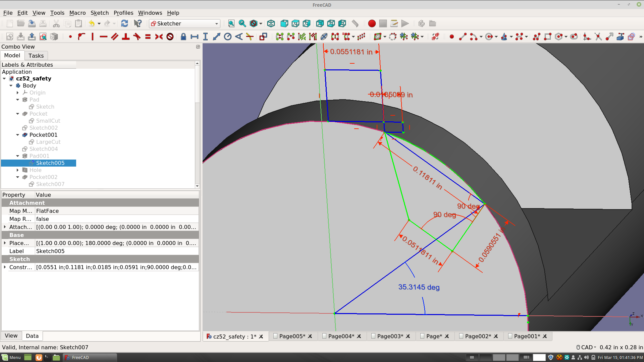Open the Undo history dropdown arrow

click(99, 23)
